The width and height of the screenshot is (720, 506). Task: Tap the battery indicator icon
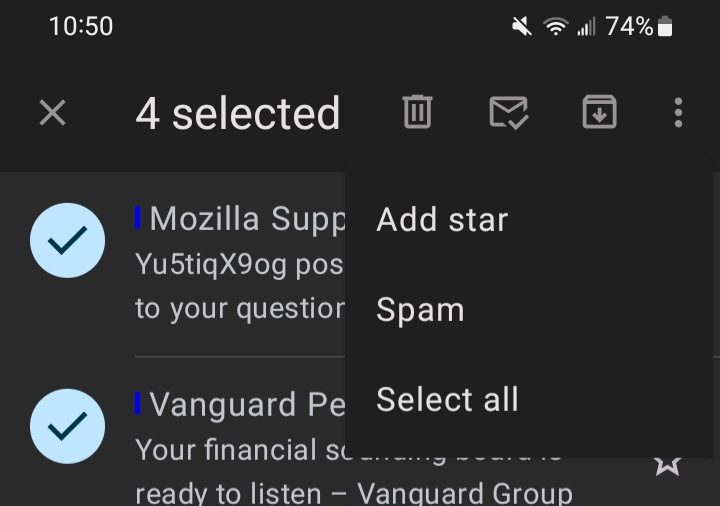click(x=665, y=26)
